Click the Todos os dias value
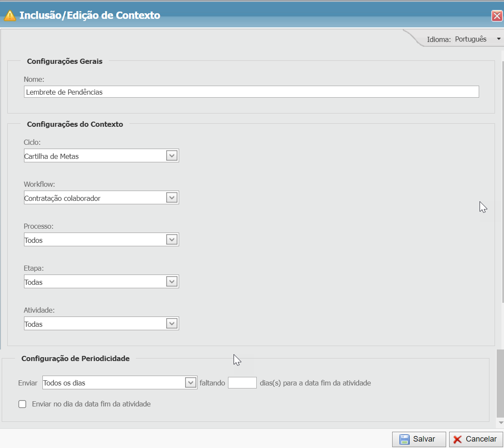Image resolution: width=504 pixels, height=448 pixels. 64,383
